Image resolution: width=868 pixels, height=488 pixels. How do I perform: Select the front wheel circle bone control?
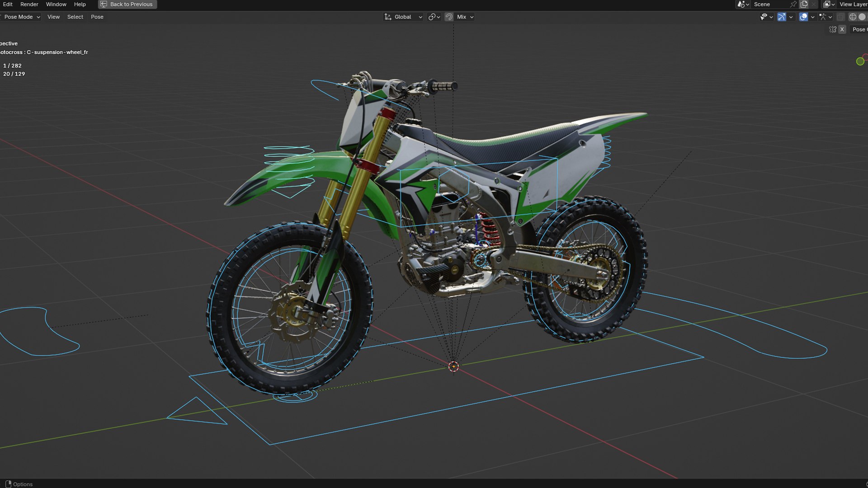tap(291, 308)
